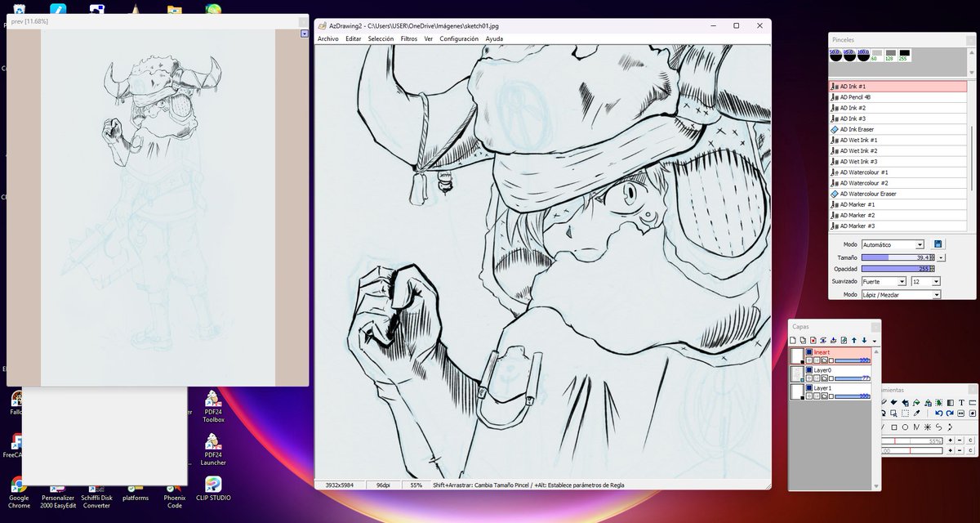Open the Ver menu
Viewport: 980px width, 523px height.
point(428,38)
